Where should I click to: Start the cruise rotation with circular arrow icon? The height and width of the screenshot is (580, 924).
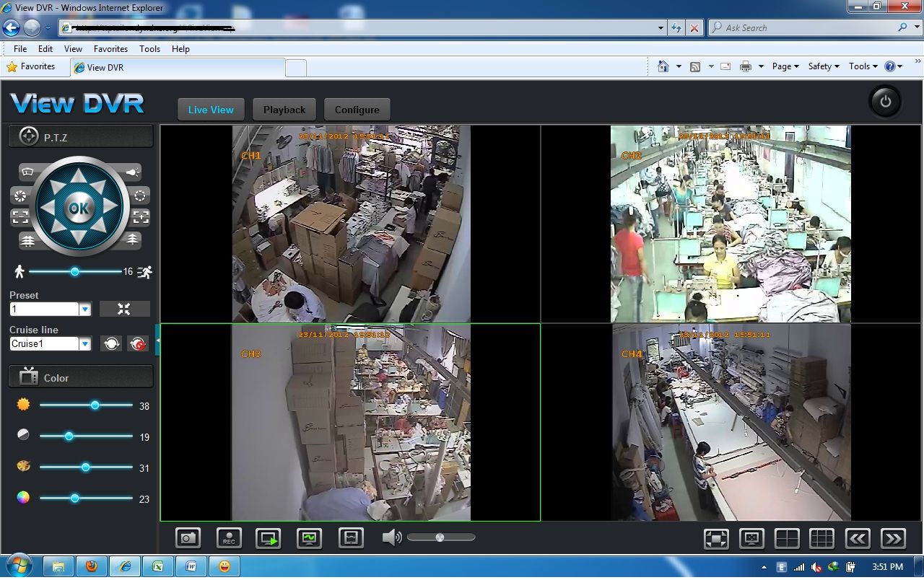click(x=111, y=343)
